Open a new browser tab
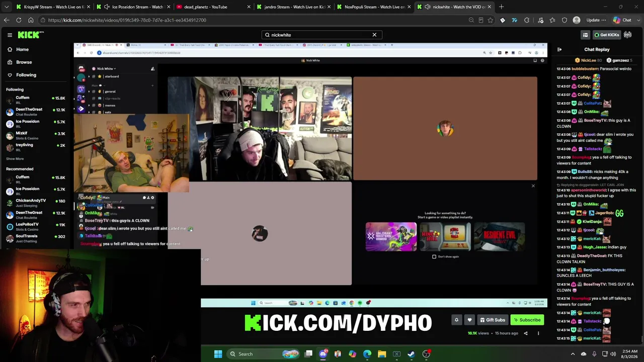Image resolution: width=644 pixels, height=362 pixels. click(501, 7)
